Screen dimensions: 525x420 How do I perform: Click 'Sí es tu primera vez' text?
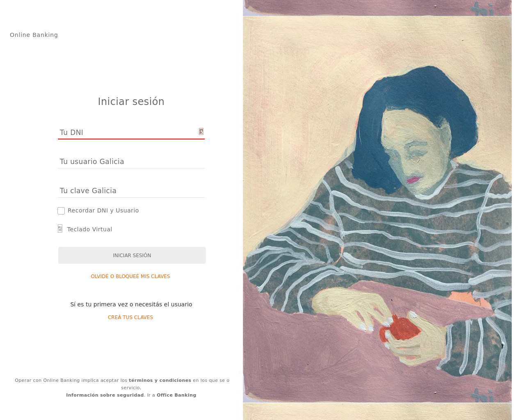click(131, 304)
